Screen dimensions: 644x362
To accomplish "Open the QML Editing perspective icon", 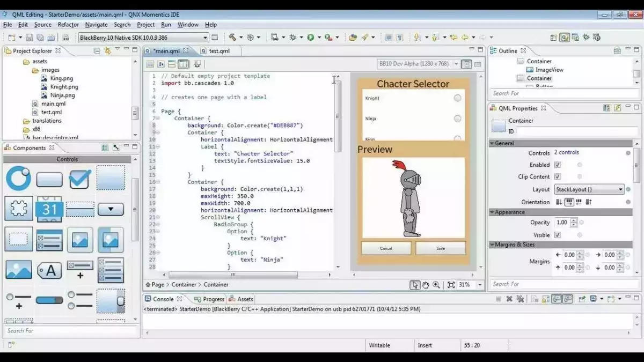I will [565, 37].
